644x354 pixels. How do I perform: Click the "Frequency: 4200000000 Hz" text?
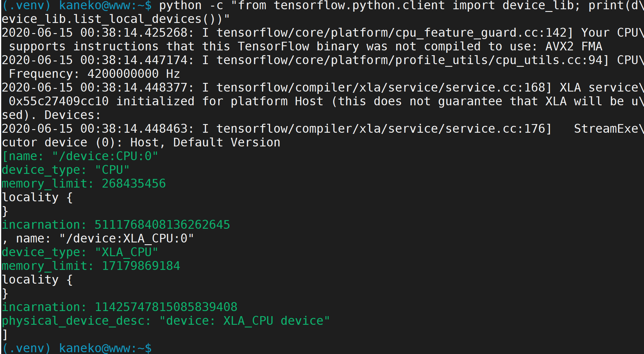(x=94, y=74)
